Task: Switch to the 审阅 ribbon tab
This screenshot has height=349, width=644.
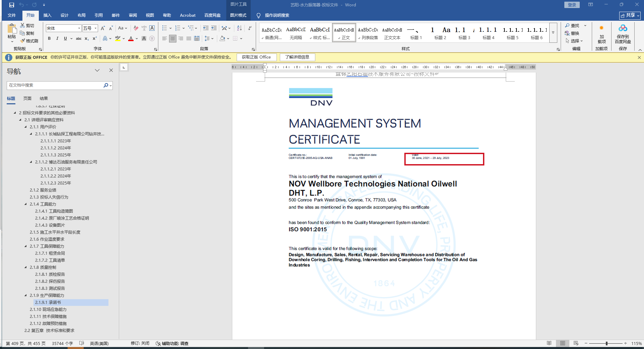Action: point(133,15)
